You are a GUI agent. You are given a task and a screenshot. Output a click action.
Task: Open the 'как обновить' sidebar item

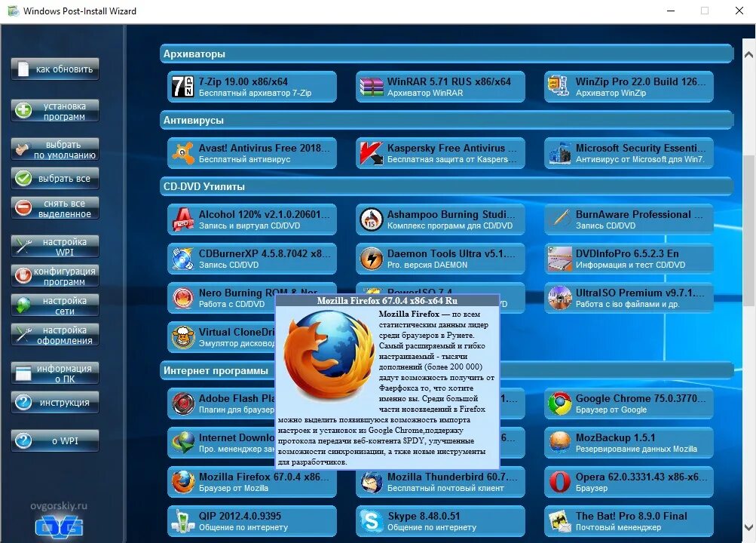click(x=55, y=69)
